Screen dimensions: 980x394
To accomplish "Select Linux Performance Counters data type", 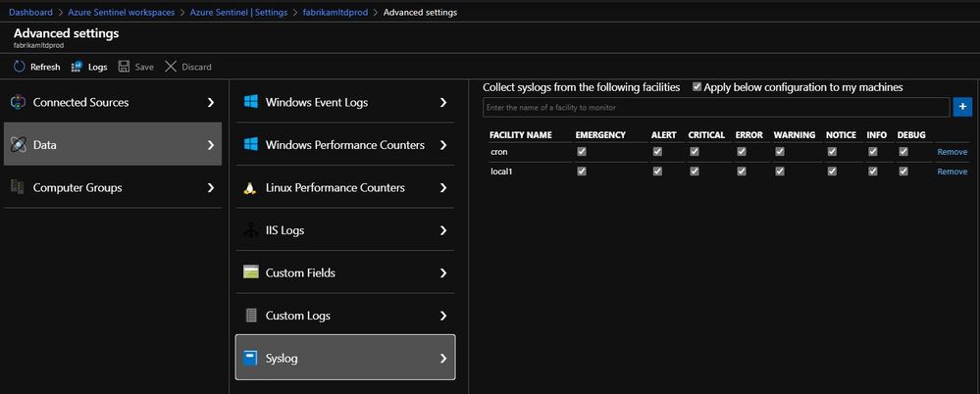I will 345,187.
